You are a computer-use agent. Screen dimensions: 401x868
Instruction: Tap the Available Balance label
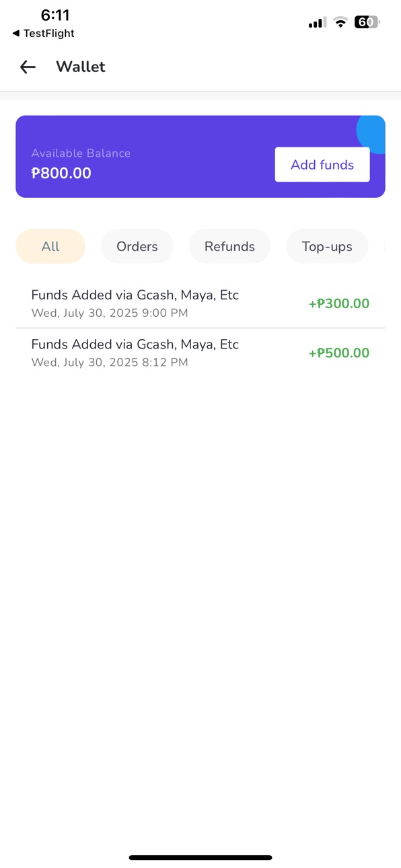tap(81, 153)
